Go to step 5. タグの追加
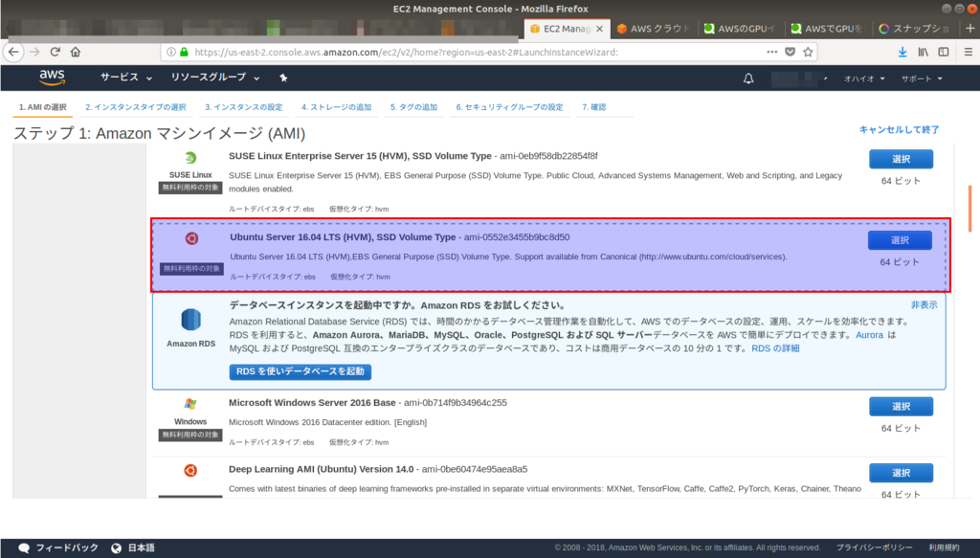 [x=413, y=107]
